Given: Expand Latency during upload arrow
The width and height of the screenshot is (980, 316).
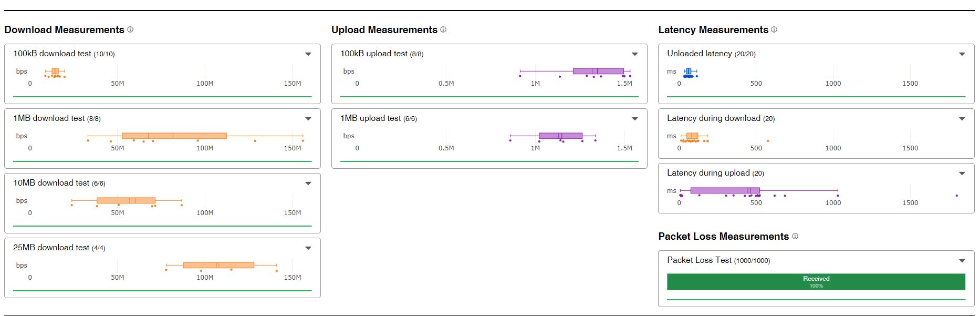Looking at the screenshot, I should point(962,174).
